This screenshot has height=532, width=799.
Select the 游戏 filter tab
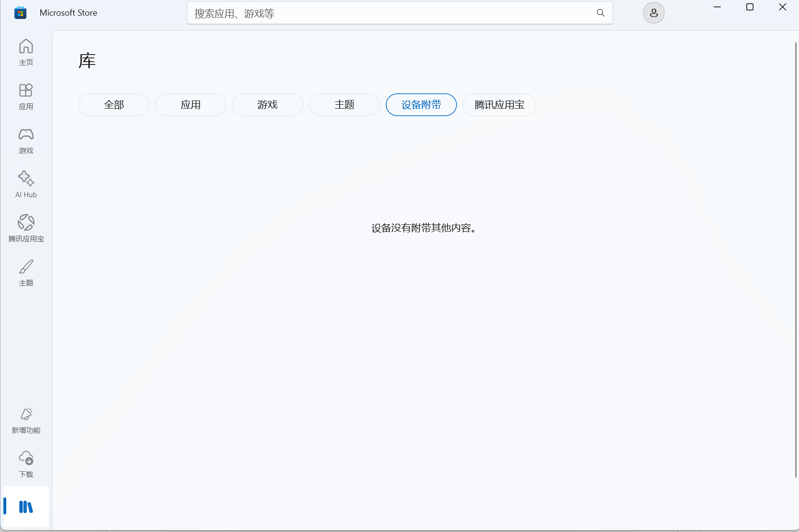coord(268,105)
